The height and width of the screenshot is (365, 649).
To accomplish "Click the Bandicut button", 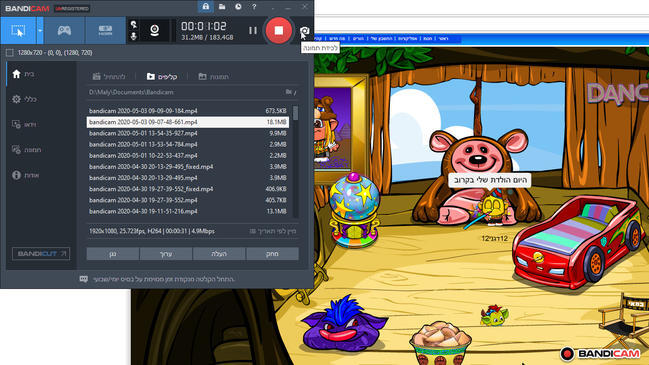I will pos(41,254).
